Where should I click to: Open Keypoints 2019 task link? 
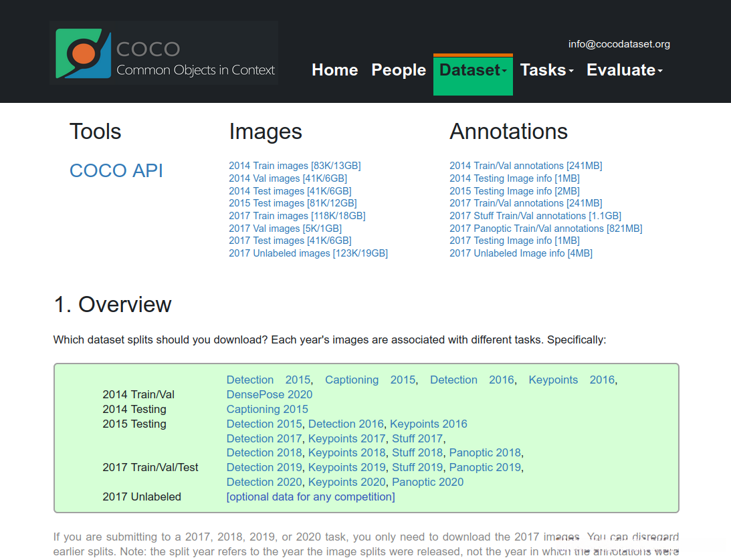click(x=347, y=467)
